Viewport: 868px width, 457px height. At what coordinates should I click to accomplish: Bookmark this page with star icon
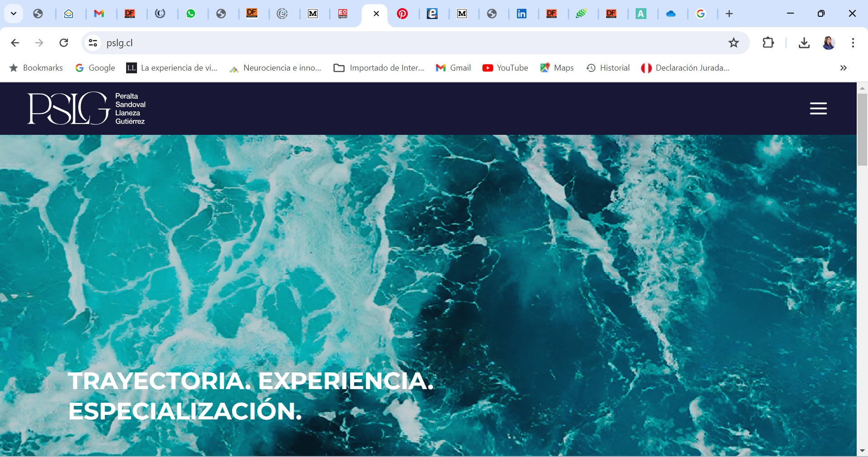coord(733,43)
